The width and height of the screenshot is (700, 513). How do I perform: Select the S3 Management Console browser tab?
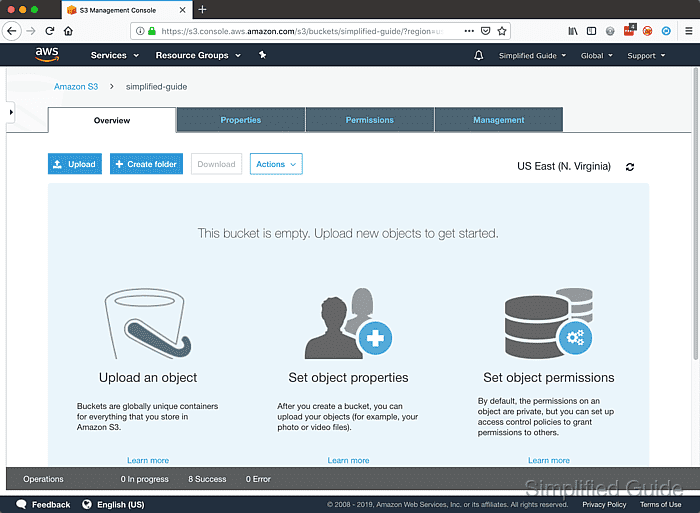(x=127, y=10)
